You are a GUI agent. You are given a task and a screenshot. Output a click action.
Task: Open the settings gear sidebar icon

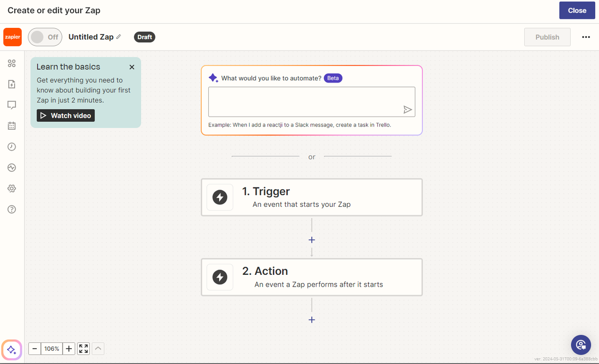pos(12,188)
